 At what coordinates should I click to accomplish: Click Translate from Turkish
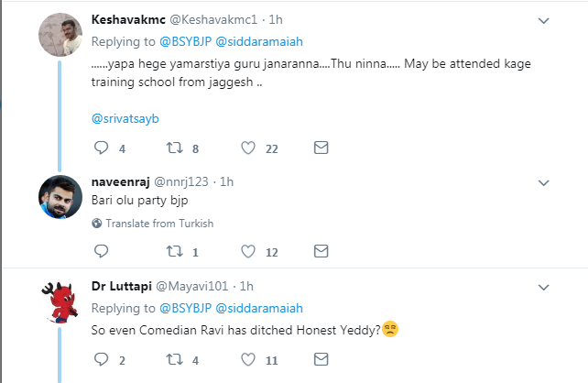click(x=158, y=224)
